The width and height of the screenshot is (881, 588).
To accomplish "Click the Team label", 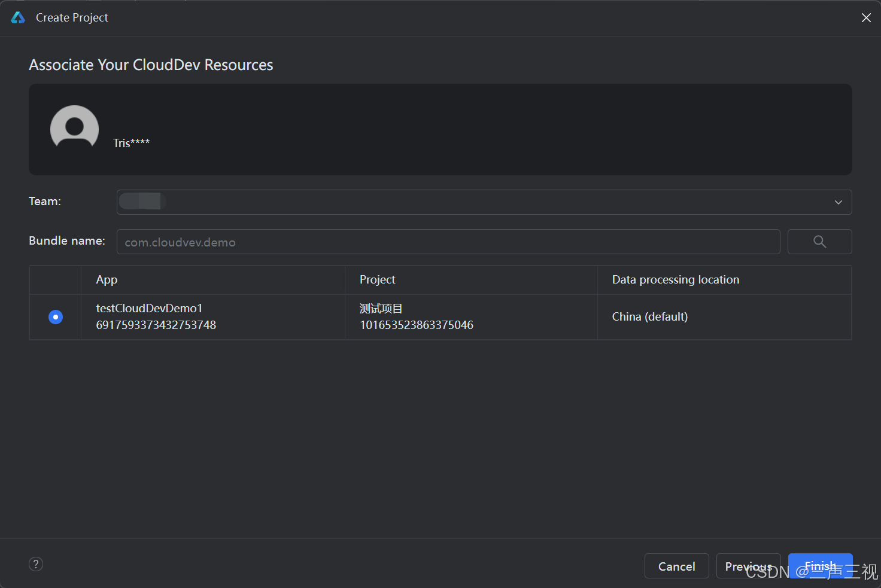I will click(x=45, y=202).
